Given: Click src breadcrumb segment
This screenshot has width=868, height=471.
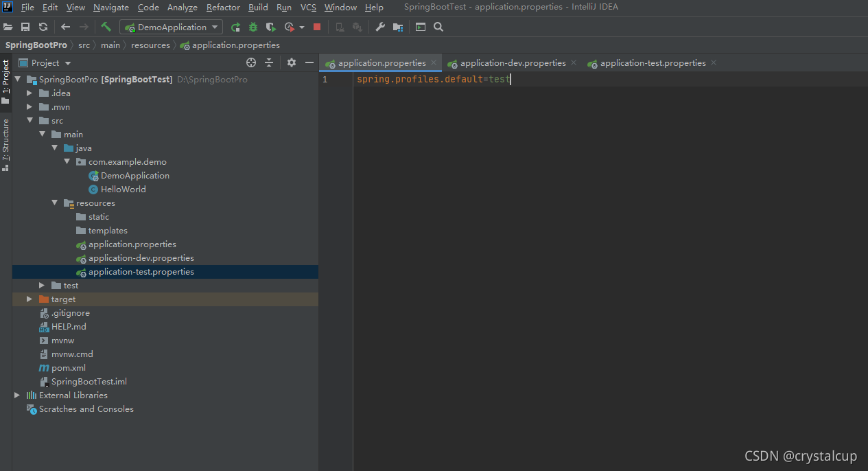Looking at the screenshot, I should (84, 45).
